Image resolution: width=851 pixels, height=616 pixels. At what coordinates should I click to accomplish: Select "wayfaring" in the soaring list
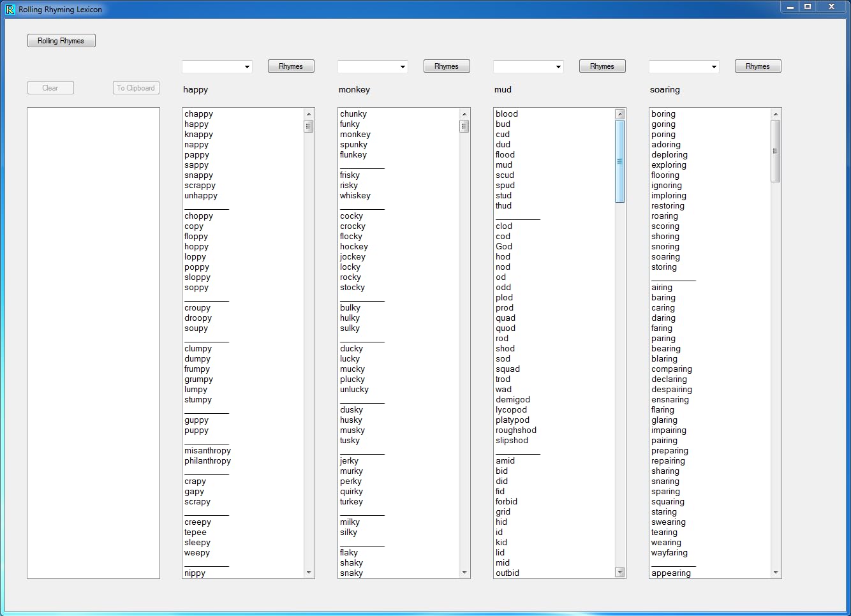pyautogui.click(x=669, y=553)
